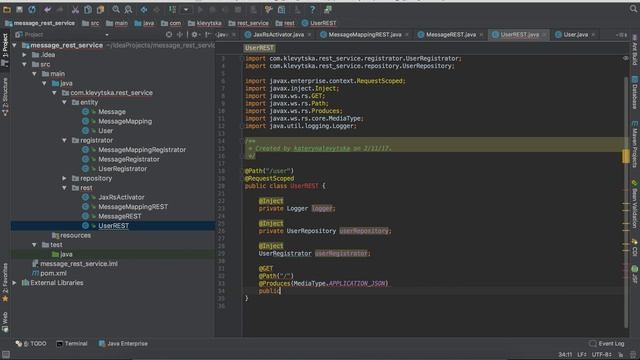Image resolution: width=640 pixels, height=360 pixels.
Task: Open the TODO tool window
Action: point(31,344)
